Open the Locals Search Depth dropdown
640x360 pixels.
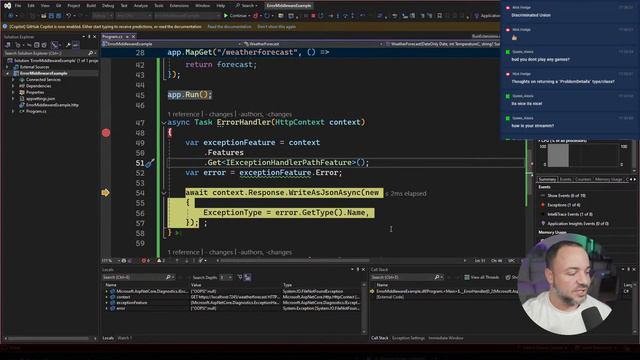click(x=226, y=278)
